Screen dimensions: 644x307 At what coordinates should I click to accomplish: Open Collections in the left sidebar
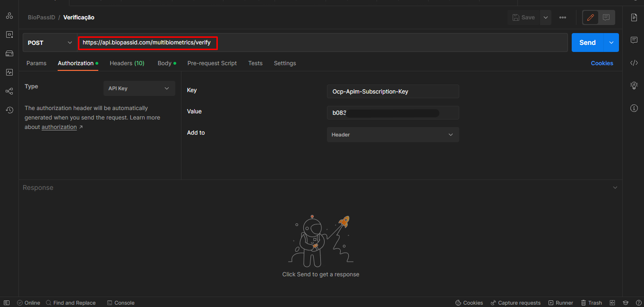tap(9, 16)
